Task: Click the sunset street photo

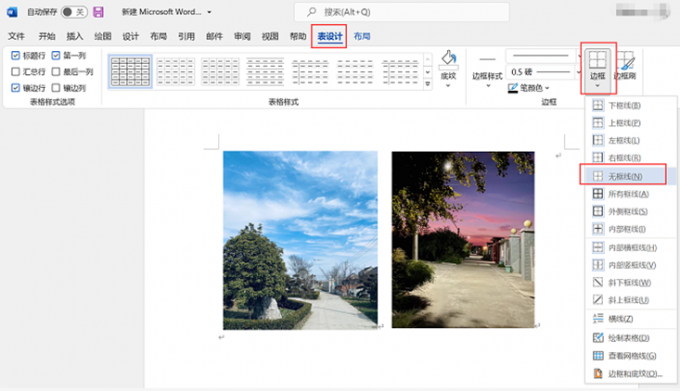Action: [463, 240]
